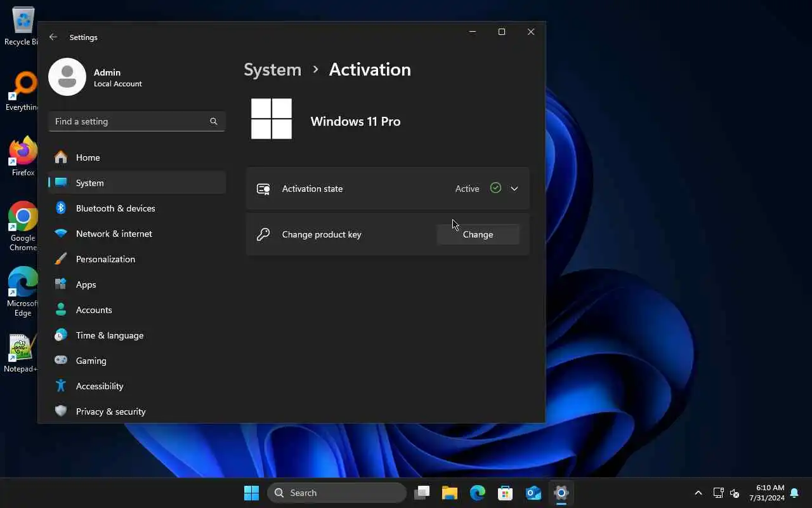
Task: Click the muted volume tray icon
Action: point(735,493)
